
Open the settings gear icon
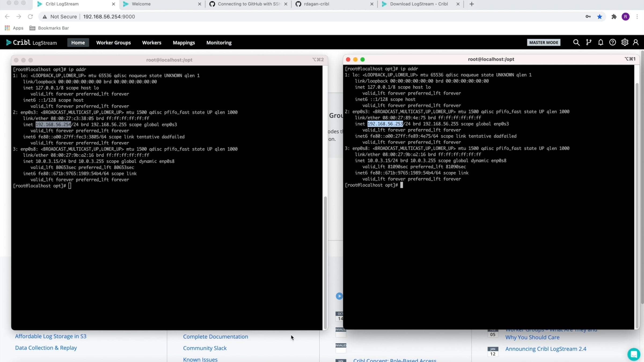[x=625, y=42]
